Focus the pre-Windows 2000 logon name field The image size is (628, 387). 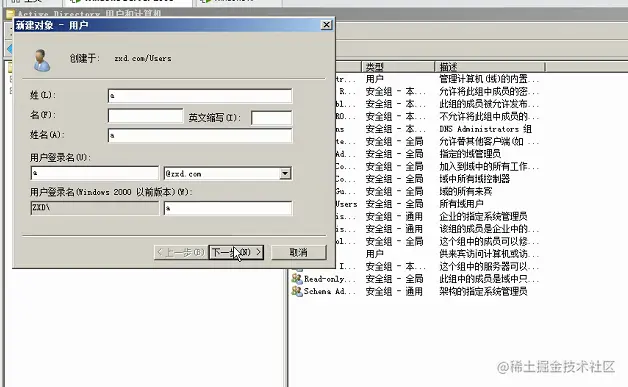click(228, 208)
